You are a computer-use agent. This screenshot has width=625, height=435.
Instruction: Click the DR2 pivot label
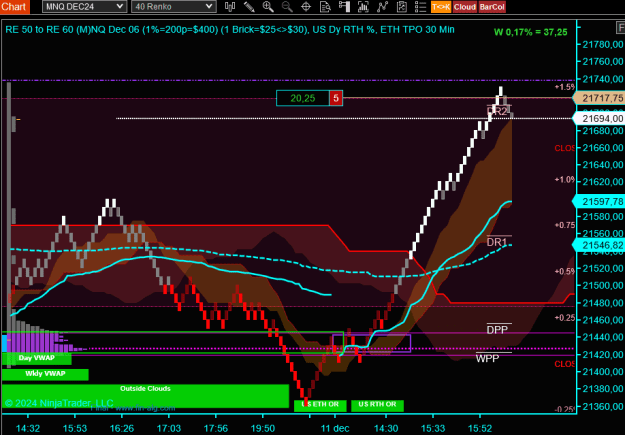pos(497,111)
